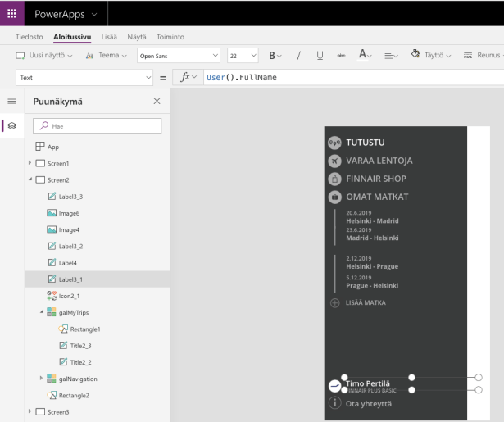Open the Tiedosto menu
The height and width of the screenshot is (422, 504).
(x=29, y=37)
